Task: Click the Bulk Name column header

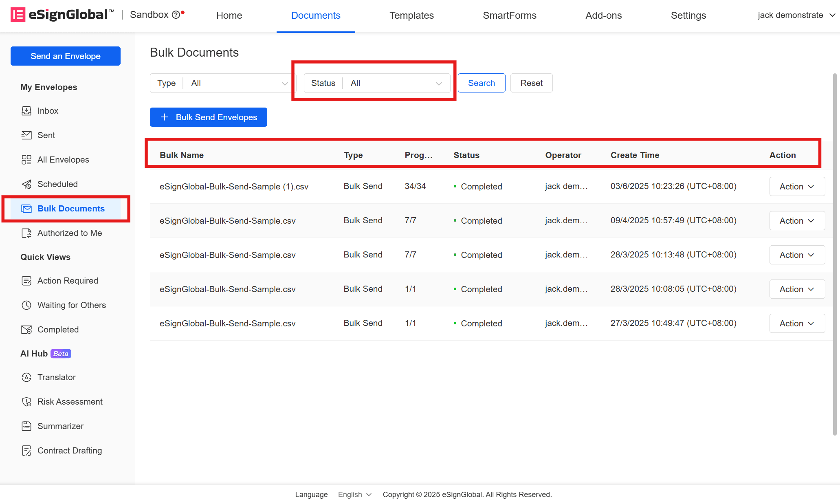Action: 182,155
